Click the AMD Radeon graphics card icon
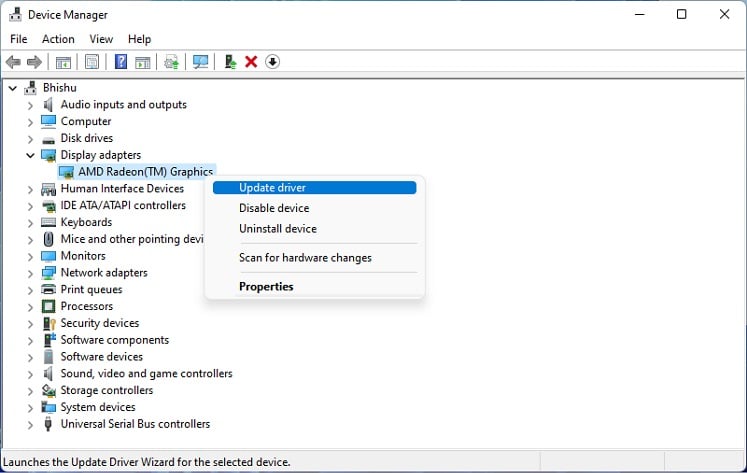 (x=66, y=172)
